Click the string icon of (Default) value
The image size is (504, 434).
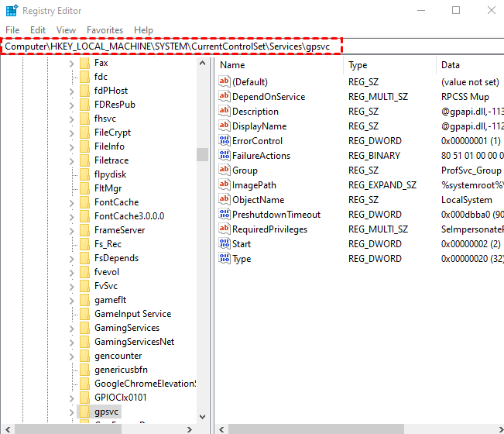coord(225,81)
